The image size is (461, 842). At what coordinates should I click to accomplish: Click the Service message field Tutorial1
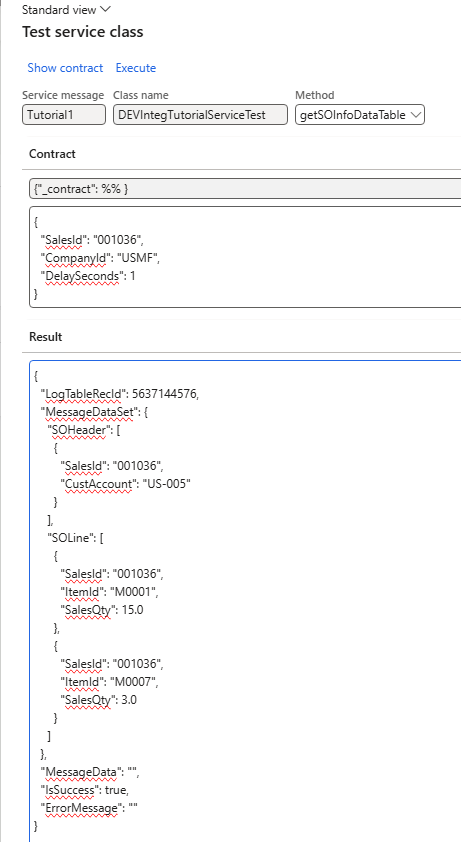(x=64, y=115)
